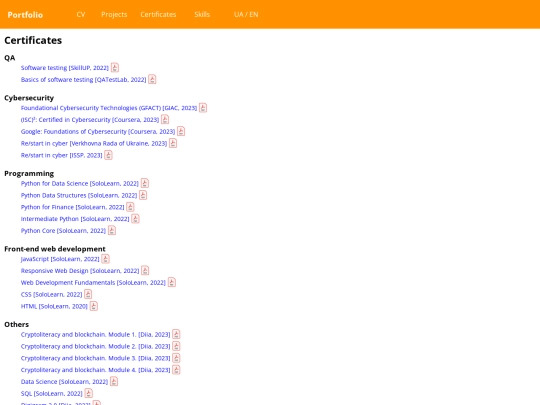The width and height of the screenshot is (540, 405).
Task: Open JavaScript [SoloLearn, 2022] link
Action: (x=60, y=259)
